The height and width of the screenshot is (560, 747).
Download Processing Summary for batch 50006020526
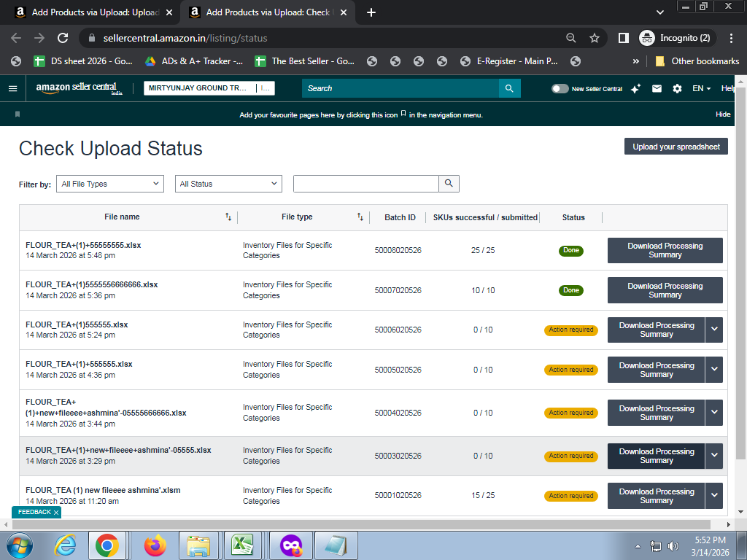coord(656,330)
